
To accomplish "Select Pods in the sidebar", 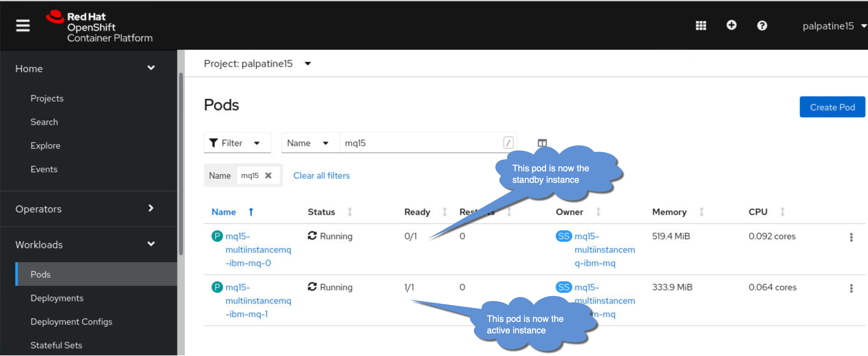I will 96,274.
